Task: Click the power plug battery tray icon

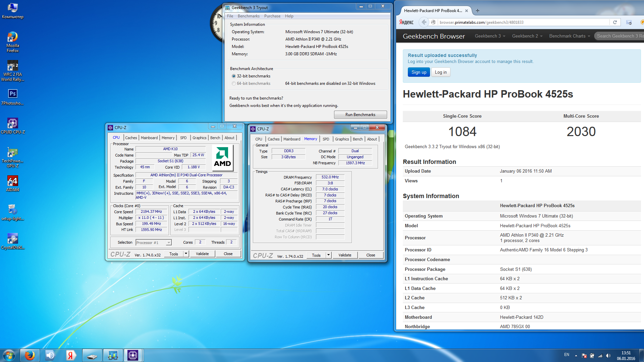Action: 592,356
